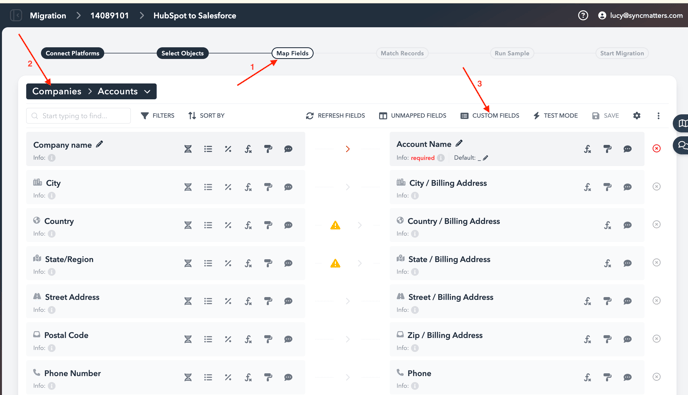Edit the Default value for Account Name
688x395 pixels.
[486, 158]
